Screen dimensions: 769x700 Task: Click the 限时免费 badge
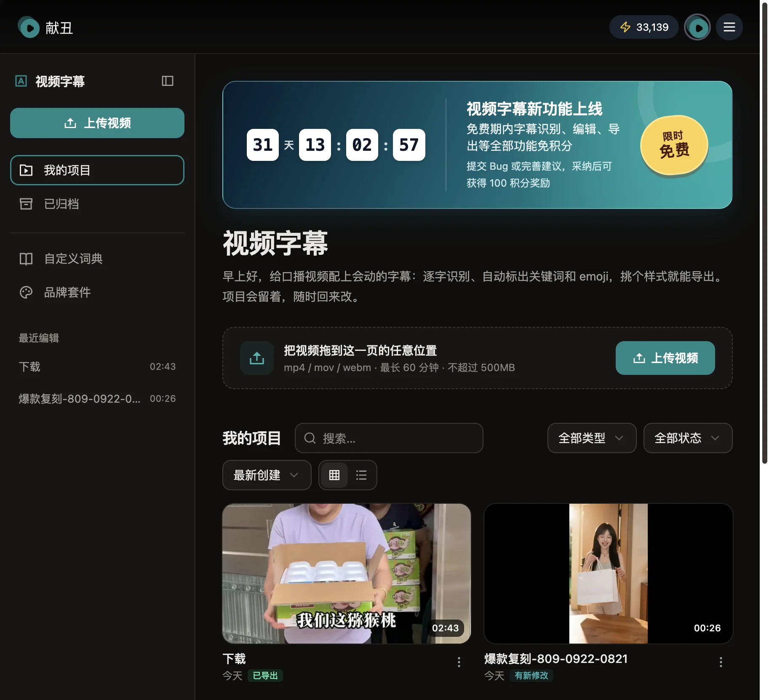coord(674,145)
